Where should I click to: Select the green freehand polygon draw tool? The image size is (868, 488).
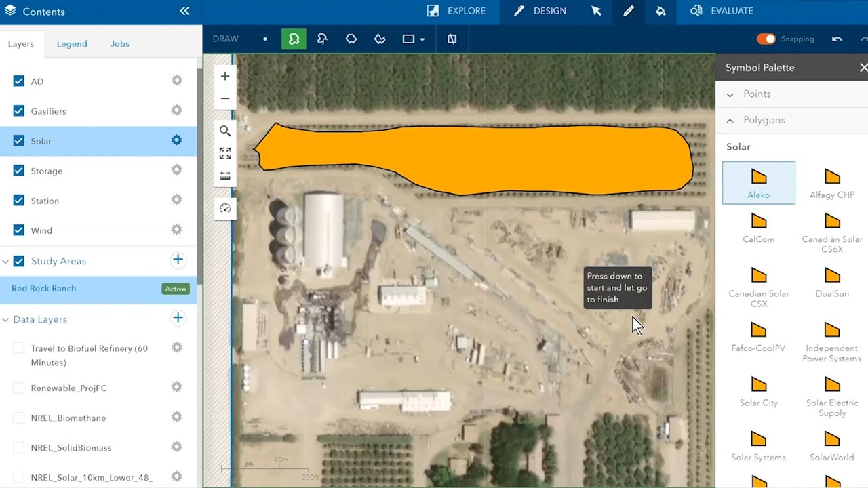pyautogui.click(x=294, y=39)
